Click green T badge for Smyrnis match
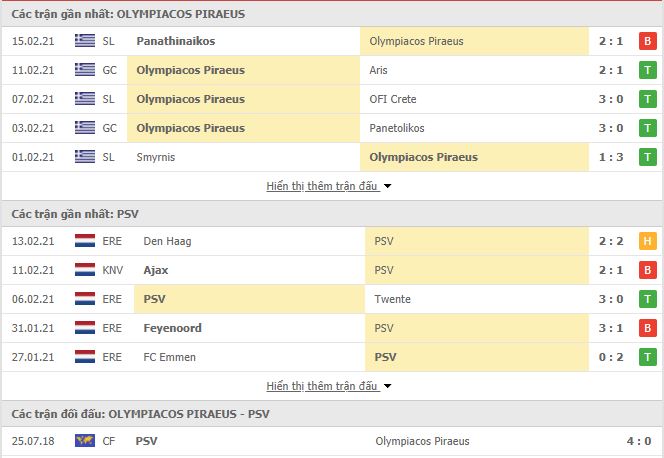664x458 pixels. coord(647,157)
